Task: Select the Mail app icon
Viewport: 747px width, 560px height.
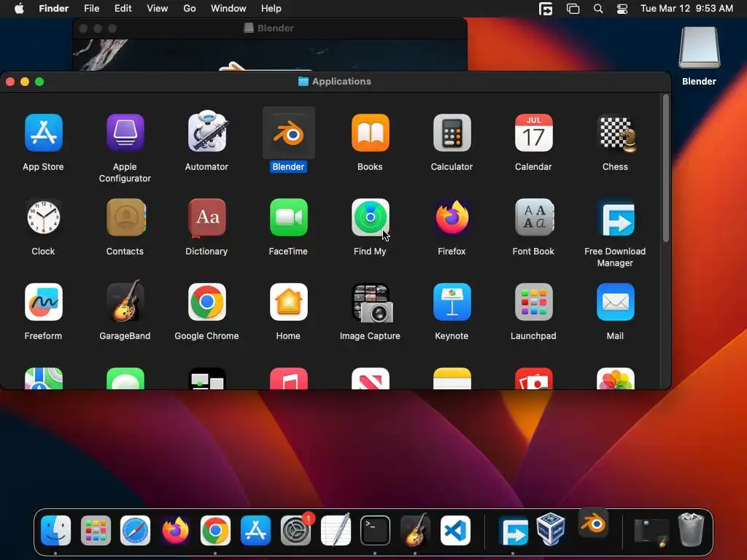Action: tap(616, 302)
